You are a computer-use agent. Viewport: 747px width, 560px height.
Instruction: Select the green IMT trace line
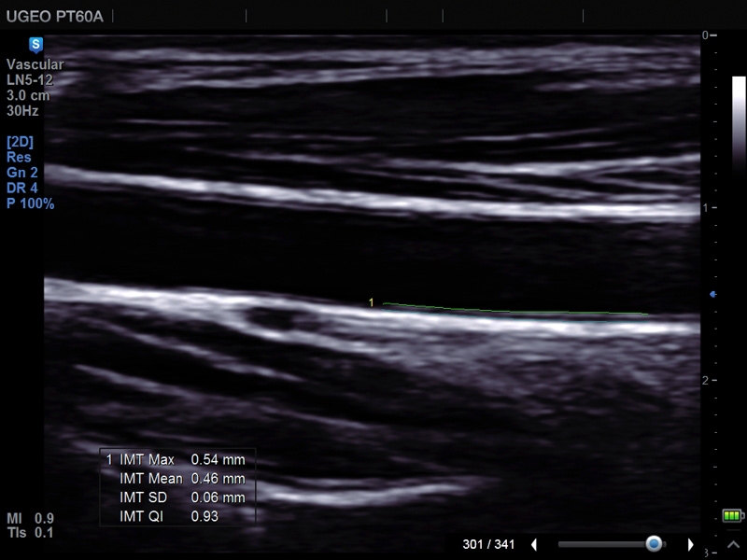tap(515, 309)
